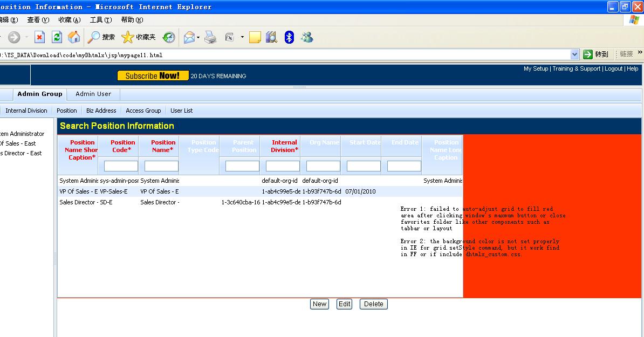
Task: Click the Stop page loading icon
Action: coord(39,37)
